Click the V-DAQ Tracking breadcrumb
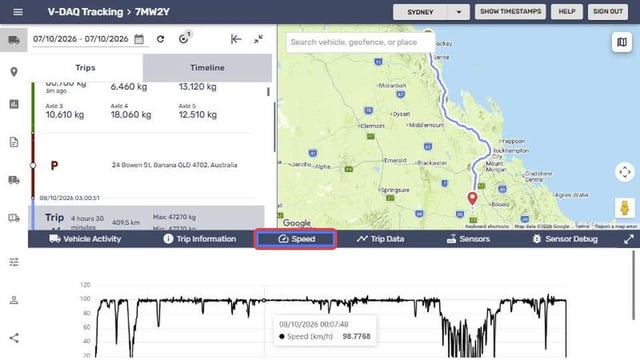This screenshot has height=360, width=640. pyautogui.click(x=85, y=12)
